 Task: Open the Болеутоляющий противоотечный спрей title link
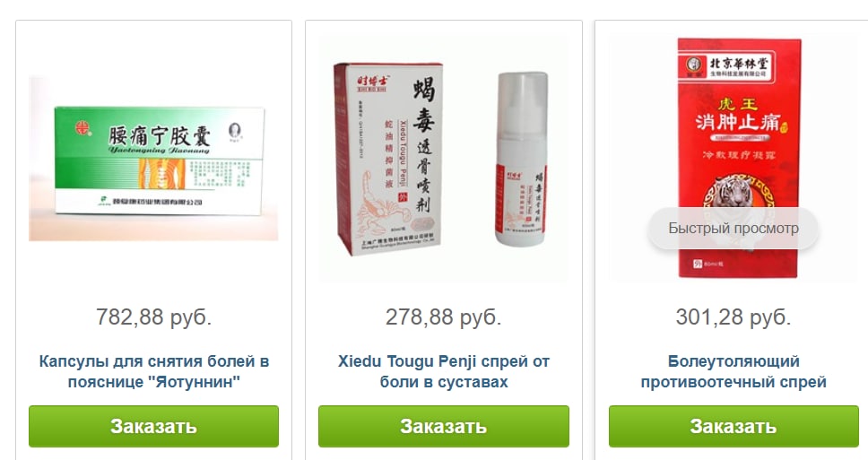[733, 371]
